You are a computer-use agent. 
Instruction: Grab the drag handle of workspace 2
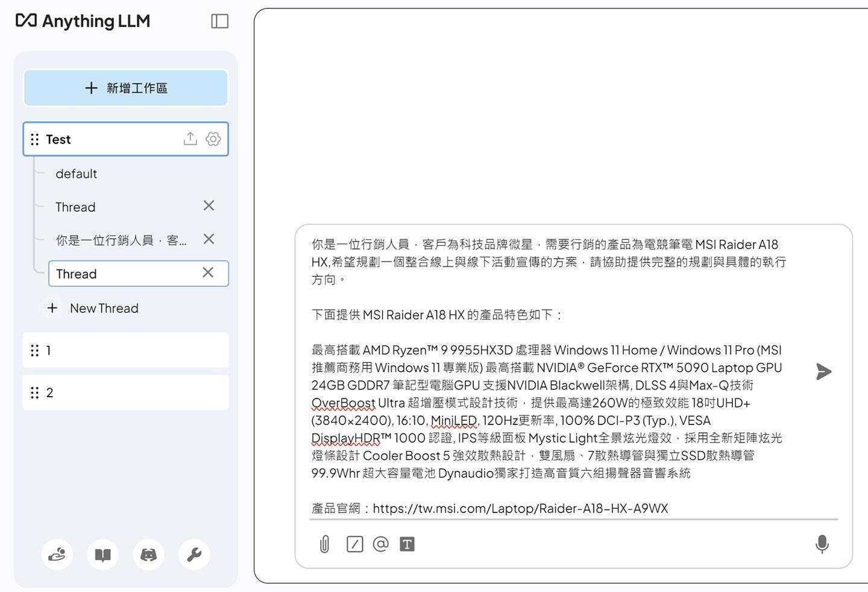coord(35,392)
